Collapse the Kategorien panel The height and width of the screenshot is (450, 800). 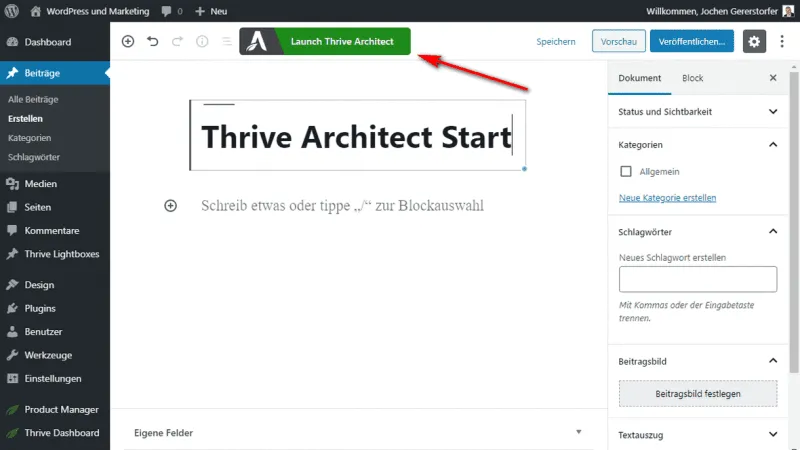(x=697, y=145)
